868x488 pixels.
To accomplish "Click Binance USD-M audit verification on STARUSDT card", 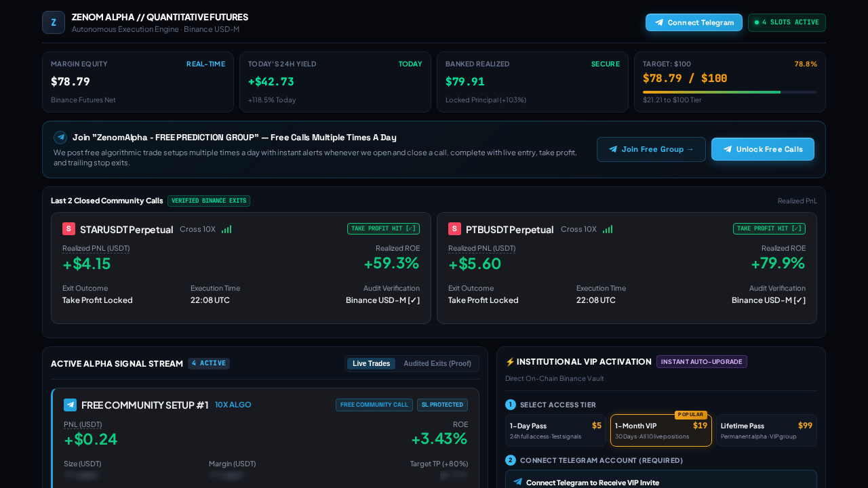I will click(x=382, y=300).
